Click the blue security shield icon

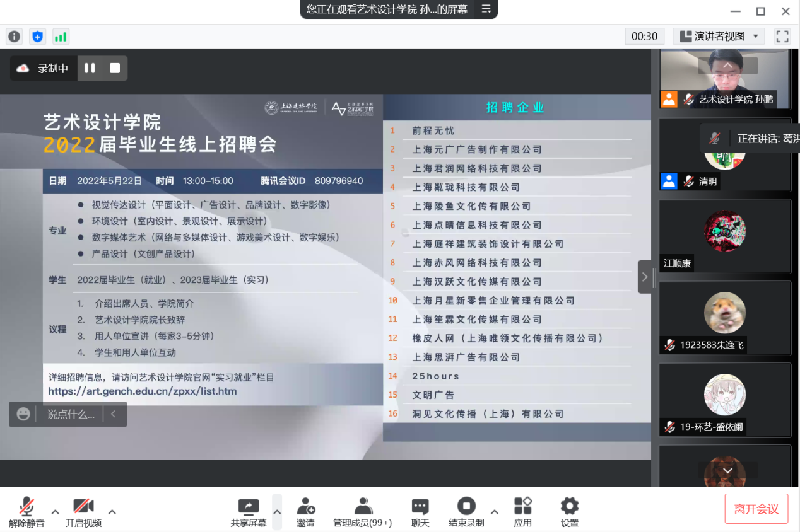click(x=37, y=37)
